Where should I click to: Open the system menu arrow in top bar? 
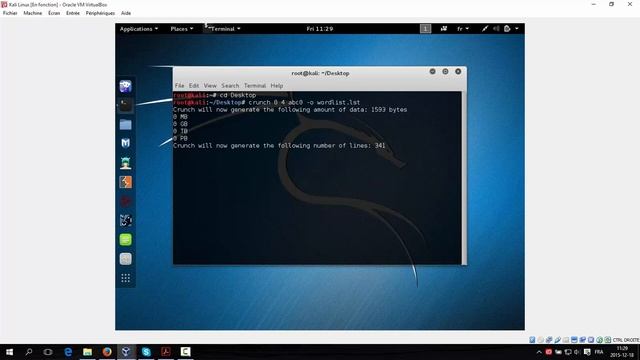517,29
